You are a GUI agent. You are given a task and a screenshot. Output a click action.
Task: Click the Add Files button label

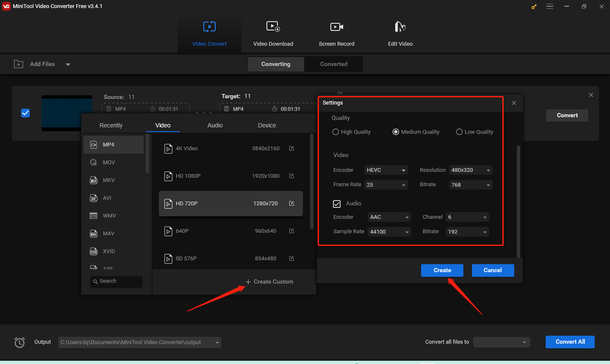[42, 64]
